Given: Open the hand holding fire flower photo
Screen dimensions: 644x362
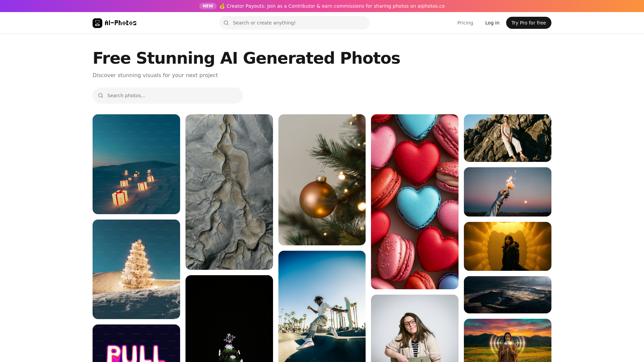Looking at the screenshot, I should (x=507, y=191).
